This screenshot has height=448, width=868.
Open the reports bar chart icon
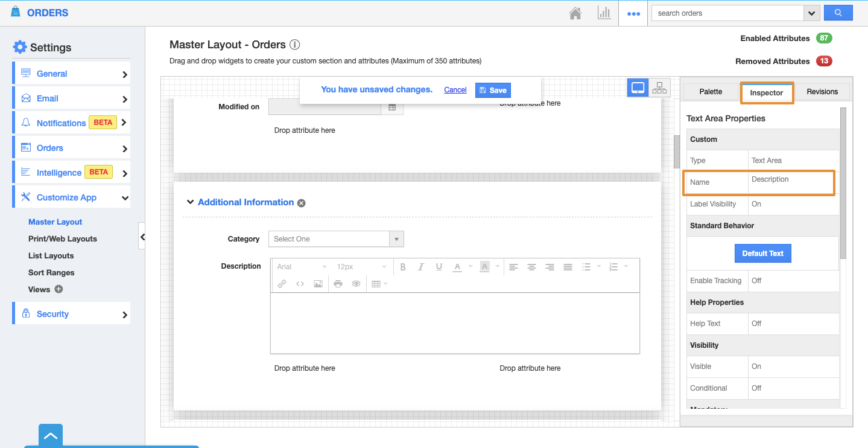604,13
